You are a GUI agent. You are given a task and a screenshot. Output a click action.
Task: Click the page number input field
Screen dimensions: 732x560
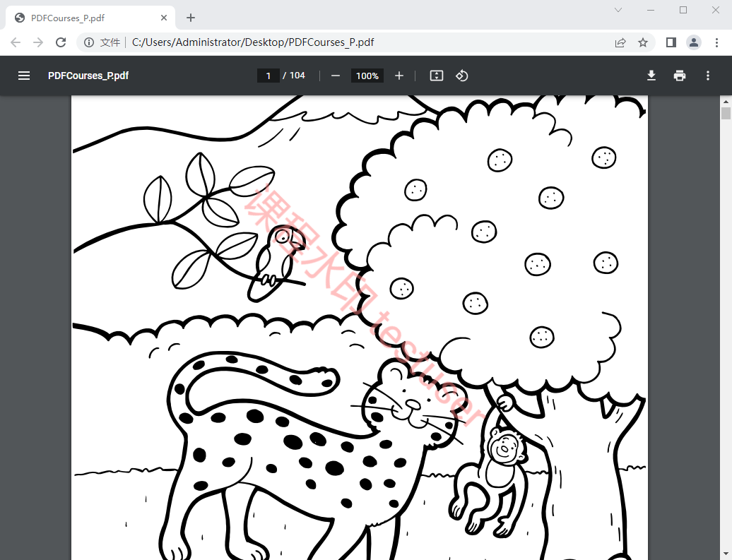(268, 76)
